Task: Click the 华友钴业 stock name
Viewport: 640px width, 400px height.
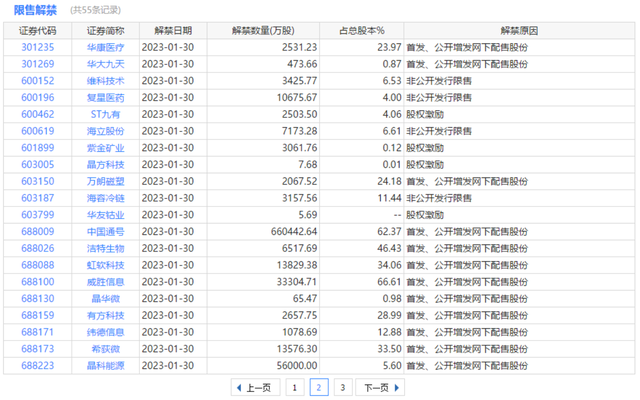Action: pos(105,215)
